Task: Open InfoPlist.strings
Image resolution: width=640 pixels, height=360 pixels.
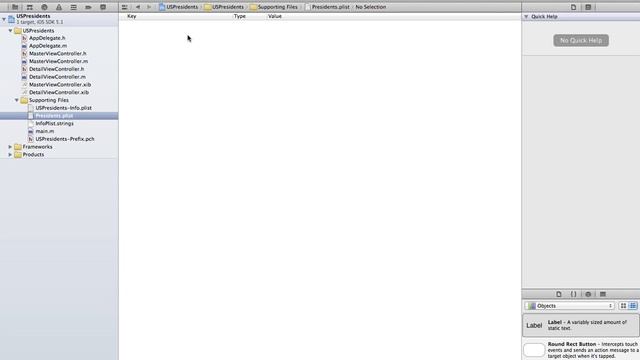Action: (54, 123)
